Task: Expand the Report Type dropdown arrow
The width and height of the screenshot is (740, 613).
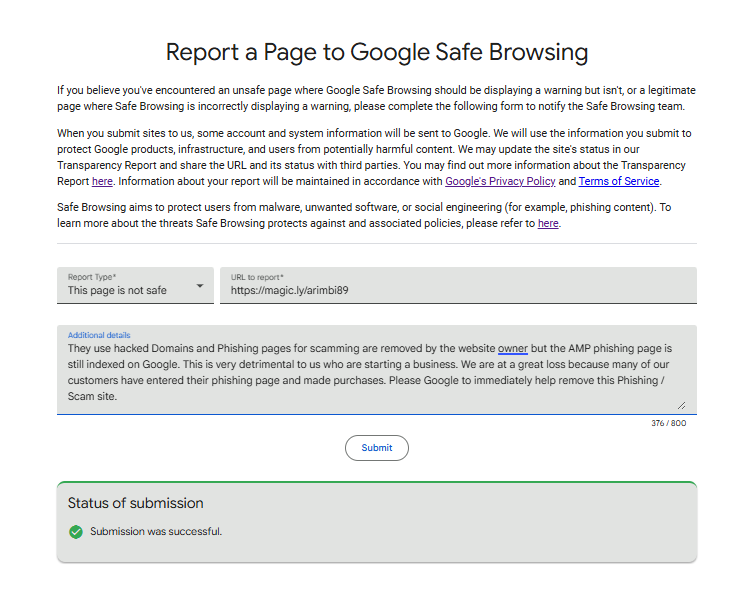Action: (x=200, y=286)
